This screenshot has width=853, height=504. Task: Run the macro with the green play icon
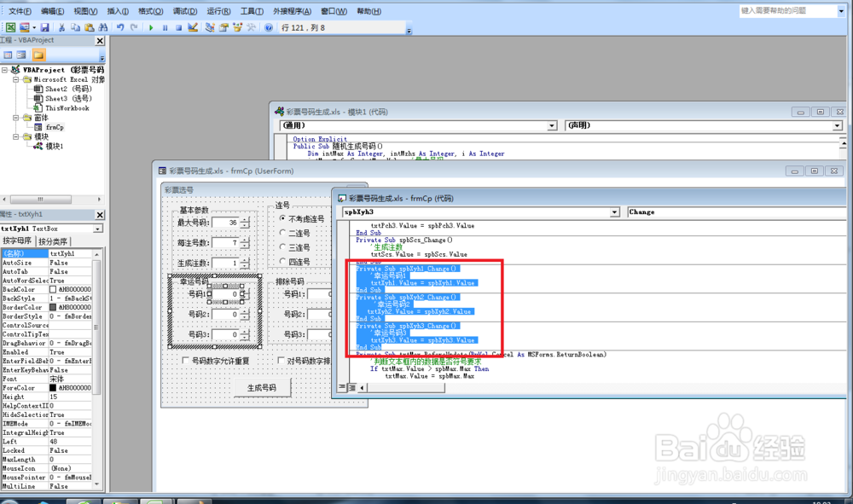coord(151,27)
